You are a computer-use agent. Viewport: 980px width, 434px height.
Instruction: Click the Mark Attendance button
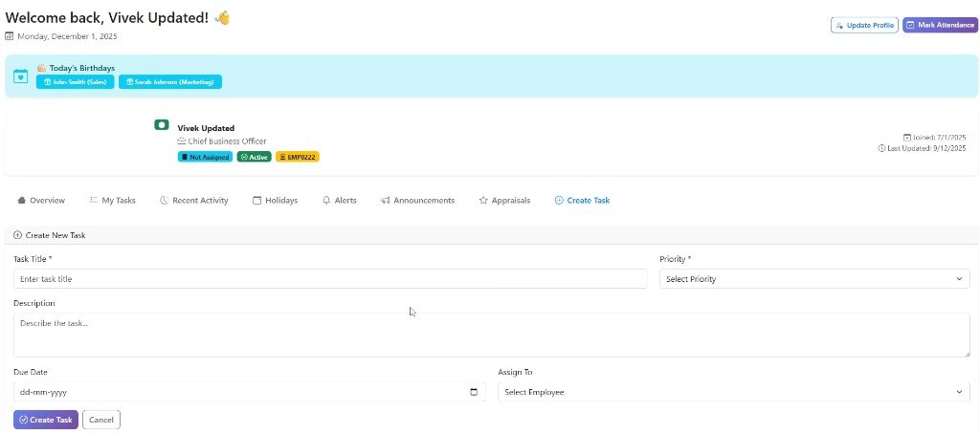tap(940, 25)
